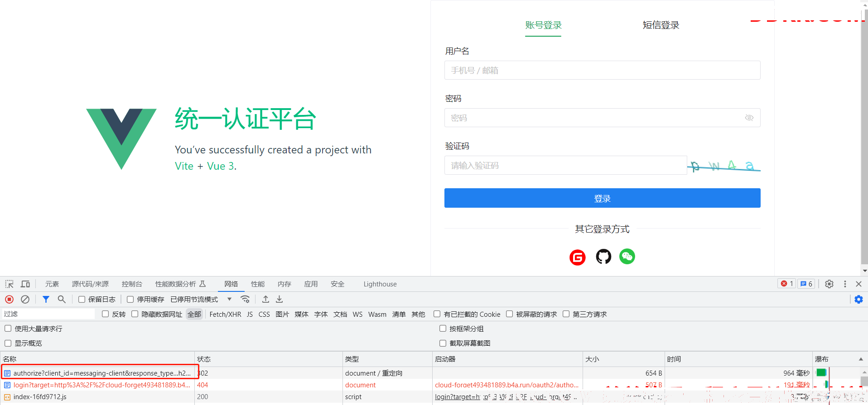
Task: Select the 全部 filter button
Action: click(x=194, y=314)
